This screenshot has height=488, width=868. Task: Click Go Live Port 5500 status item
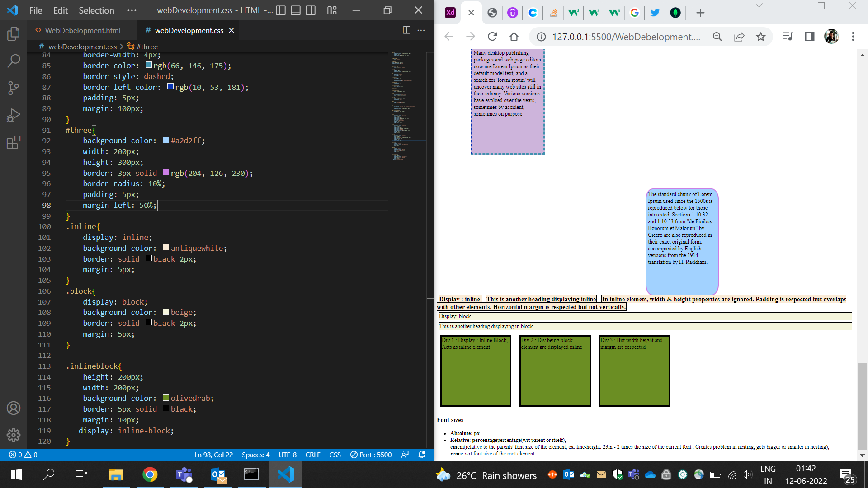(371, 455)
